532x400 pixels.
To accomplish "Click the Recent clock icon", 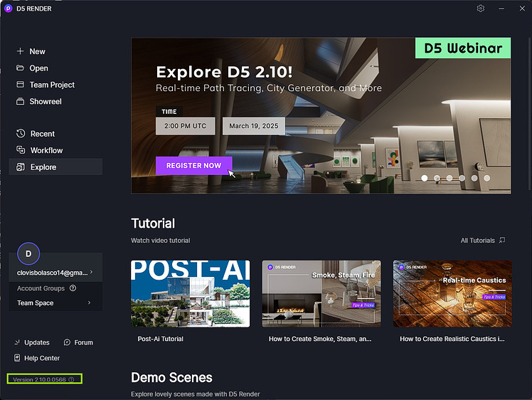I will (x=21, y=133).
